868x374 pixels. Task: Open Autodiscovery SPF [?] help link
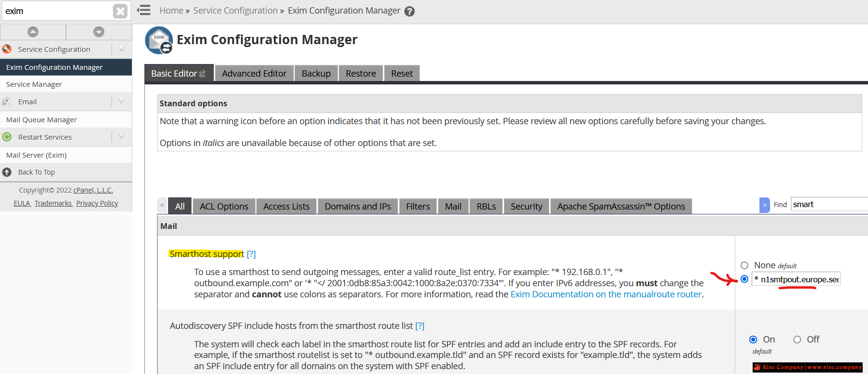(420, 326)
